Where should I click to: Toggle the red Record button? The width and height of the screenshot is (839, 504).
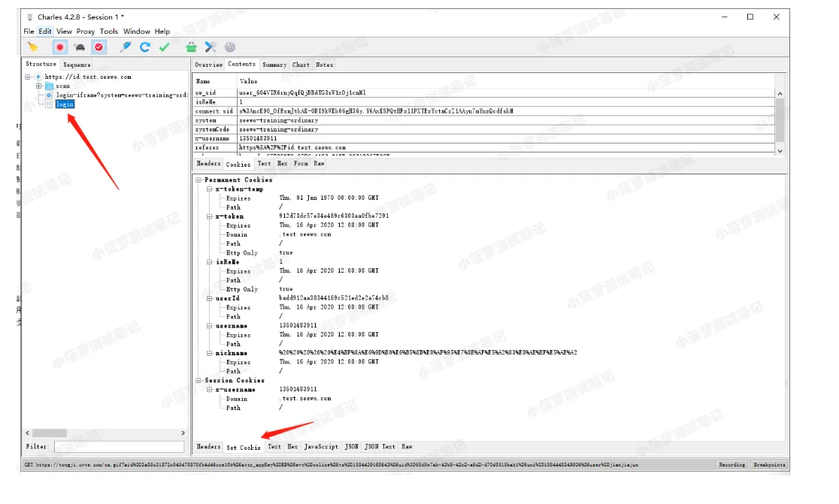click(x=60, y=47)
